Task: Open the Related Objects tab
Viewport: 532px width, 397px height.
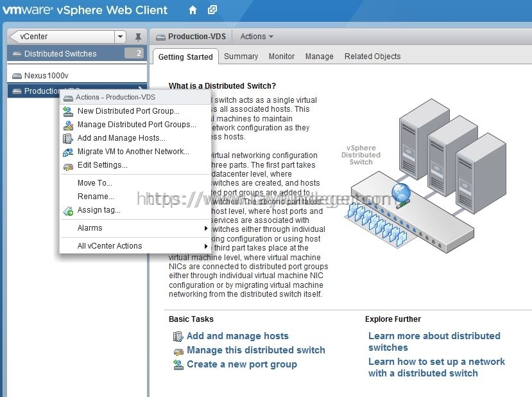Action: coord(373,57)
